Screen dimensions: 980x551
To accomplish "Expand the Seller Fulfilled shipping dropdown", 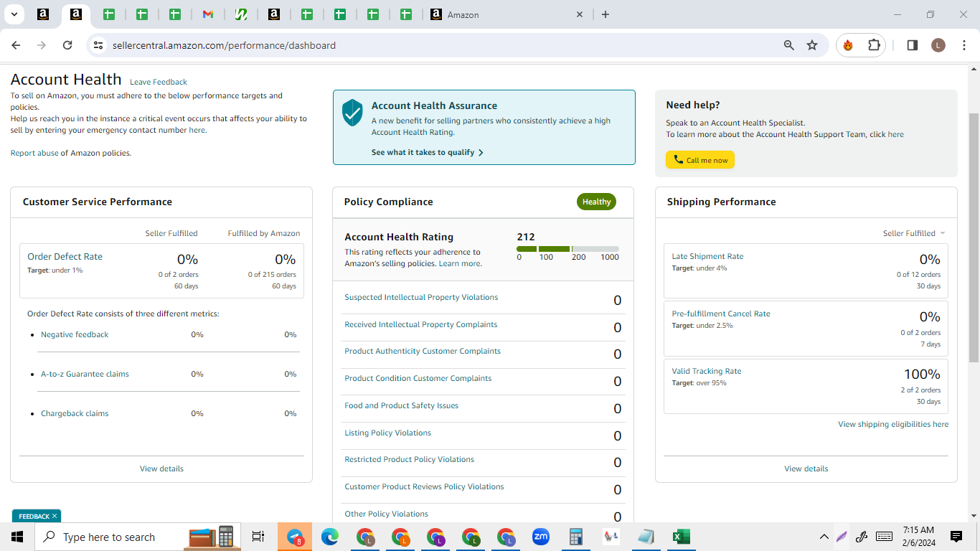I will pos(914,233).
